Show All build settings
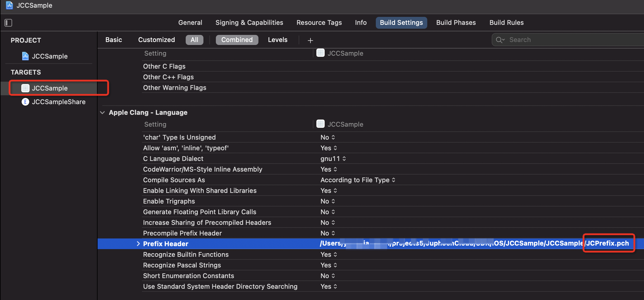The height and width of the screenshot is (300, 644). tap(194, 40)
